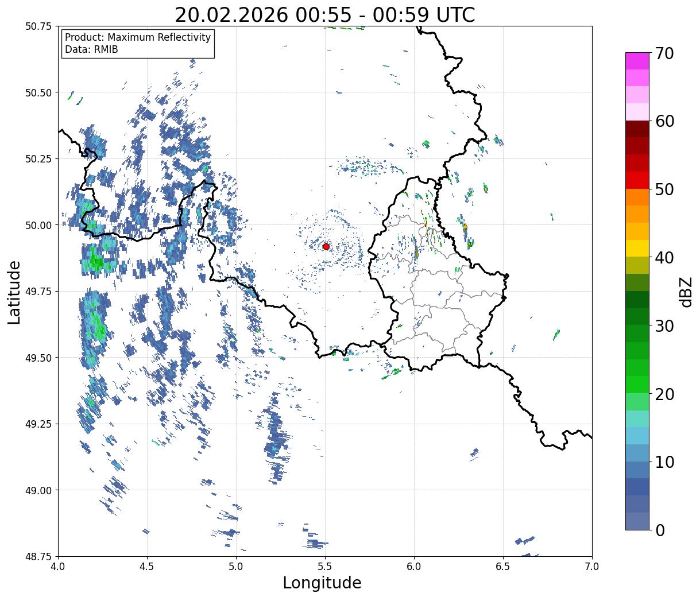Image resolution: width=700 pixels, height=597 pixels.
Task: Click the latitude tick label 50.75
Action: (x=38, y=26)
